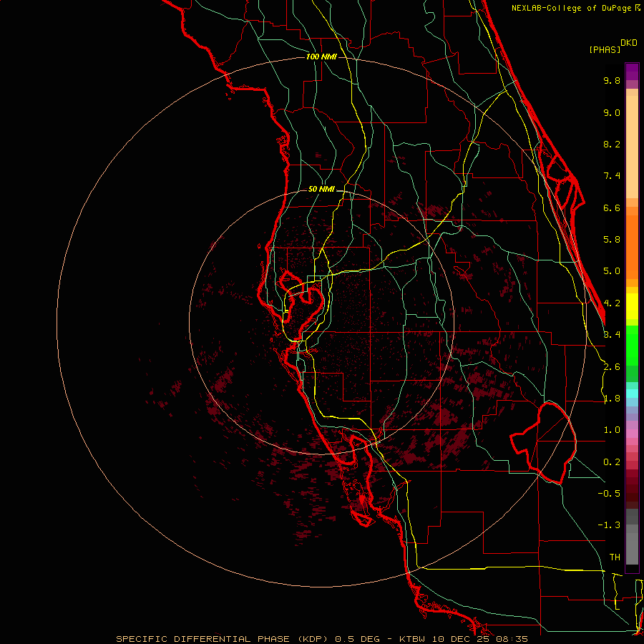This screenshot has height=644, width=644.
Task: Select the 0.2 scale value
Action: tap(612, 462)
